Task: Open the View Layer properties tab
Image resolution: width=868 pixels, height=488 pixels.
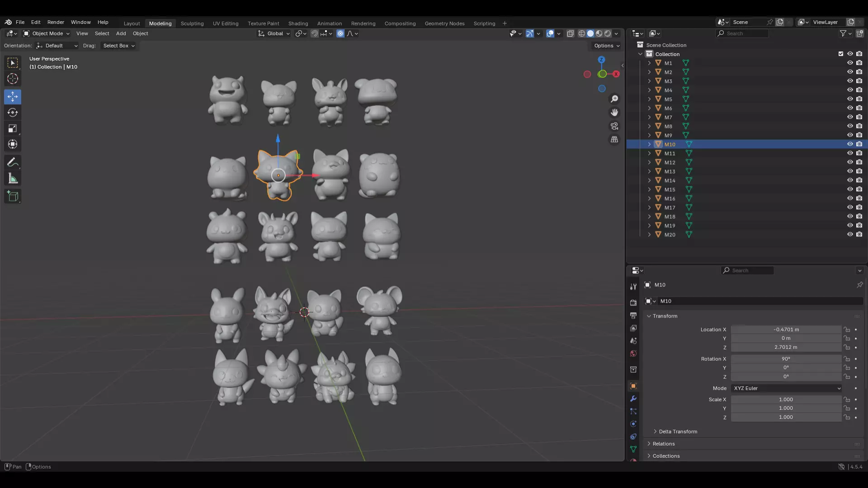Action: point(633,328)
